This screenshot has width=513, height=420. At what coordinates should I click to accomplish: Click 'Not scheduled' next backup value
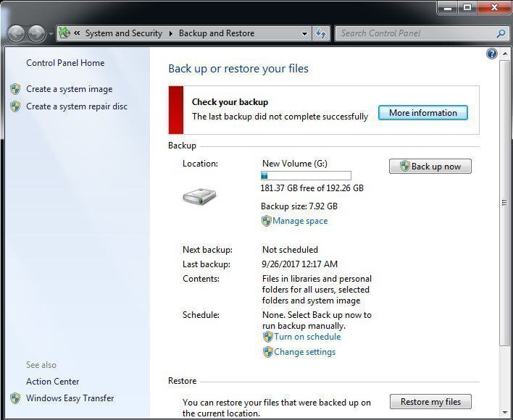point(290,250)
